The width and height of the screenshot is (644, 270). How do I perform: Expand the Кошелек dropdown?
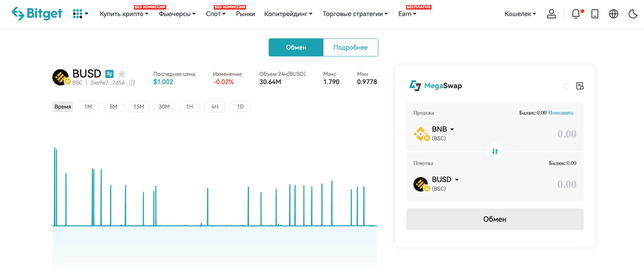[x=520, y=14]
